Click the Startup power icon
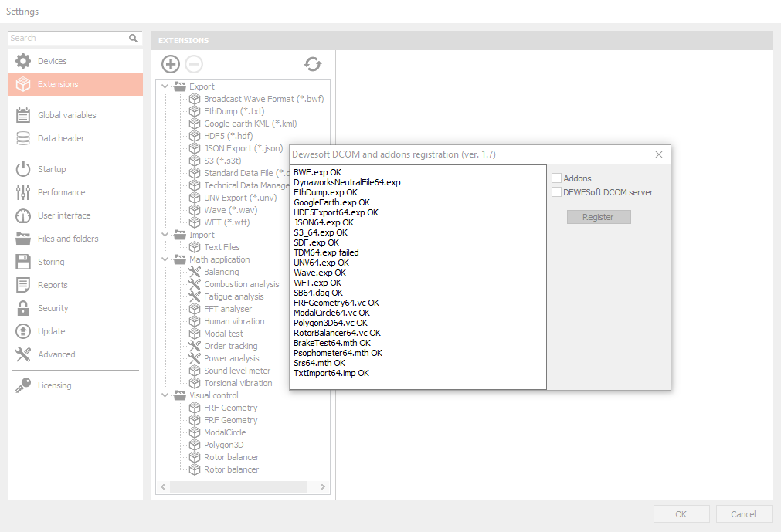Image resolution: width=781 pixels, height=532 pixels. pos(23,169)
